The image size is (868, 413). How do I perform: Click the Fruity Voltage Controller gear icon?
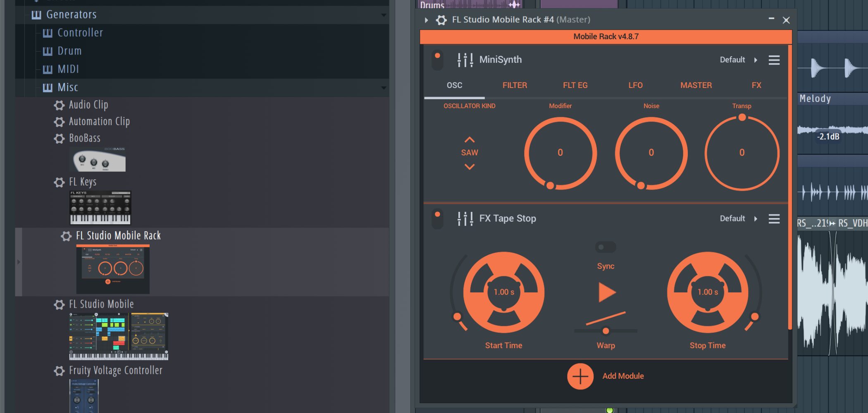[x=59, y=370]
